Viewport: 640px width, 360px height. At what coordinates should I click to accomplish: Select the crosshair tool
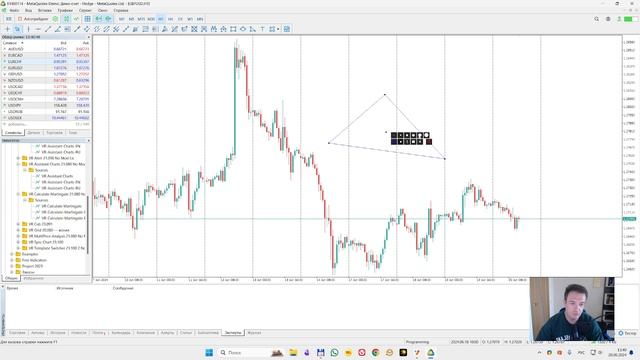(x=7, y=29)
